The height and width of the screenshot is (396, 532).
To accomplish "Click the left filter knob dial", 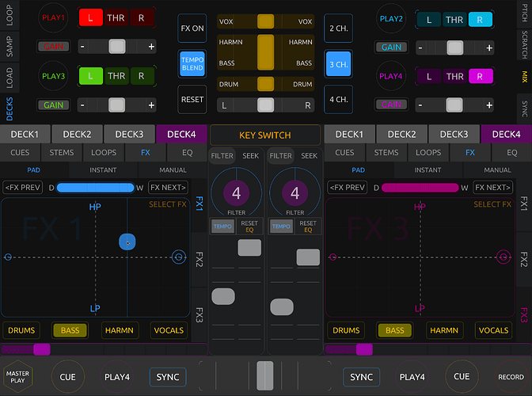I will (x=237, y=192).
